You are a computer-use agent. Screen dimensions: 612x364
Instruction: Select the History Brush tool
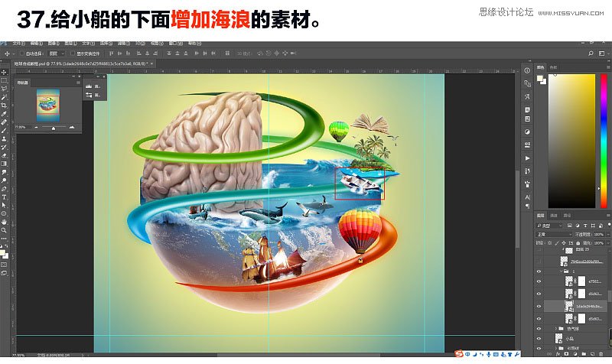(4, 147)
